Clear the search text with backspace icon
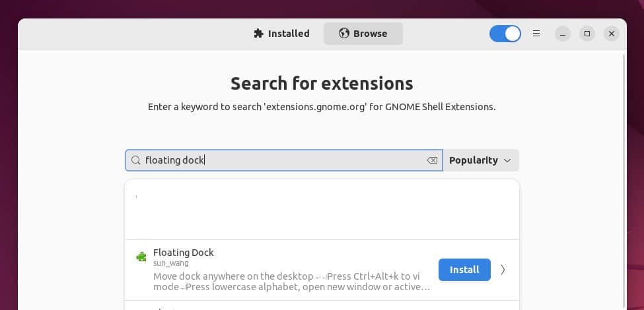Screen dimensions: 644x310 [432, 160]
